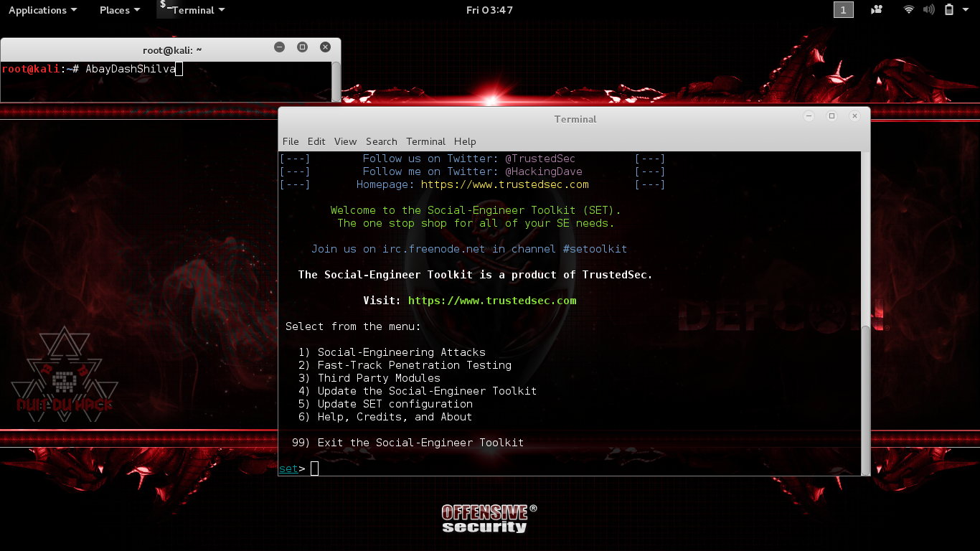Viewport: 980px width, 551px height.
Task: Click the @TrustedSec Twitter handle
Action: 540,159
